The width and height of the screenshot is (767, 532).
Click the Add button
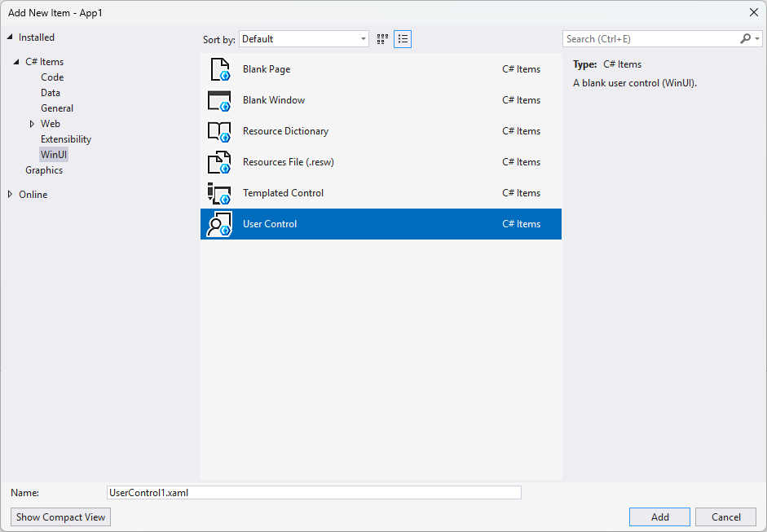click(x=659, y=517)
